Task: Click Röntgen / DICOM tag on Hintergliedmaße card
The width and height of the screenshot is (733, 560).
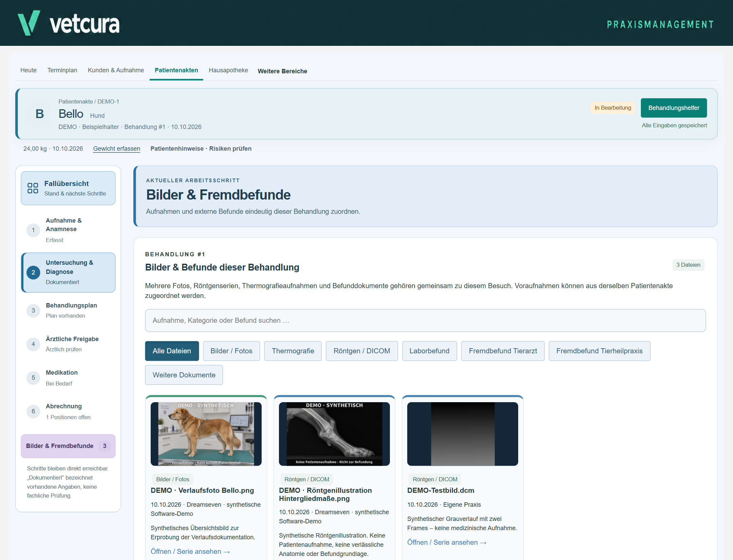Action: [x=307, y=479]
